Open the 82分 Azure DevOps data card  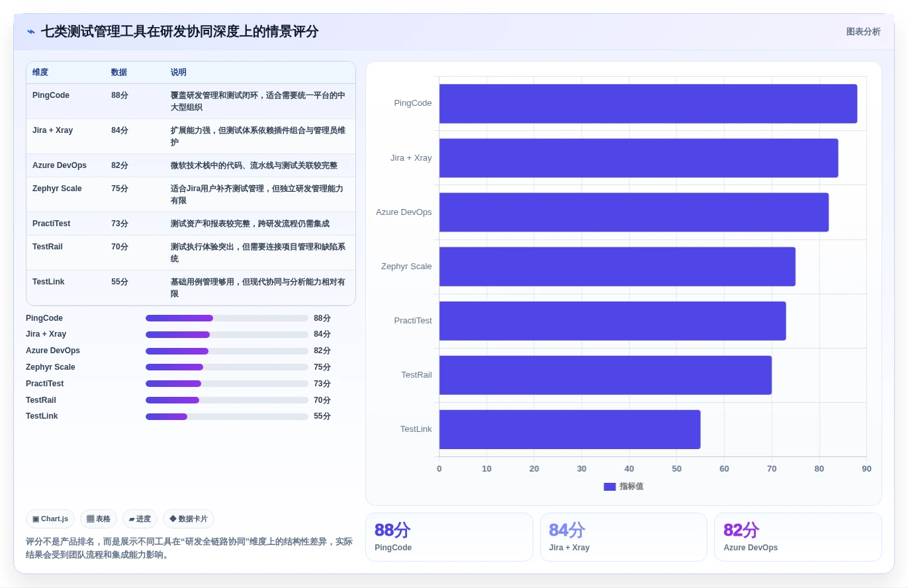point(798,537)
